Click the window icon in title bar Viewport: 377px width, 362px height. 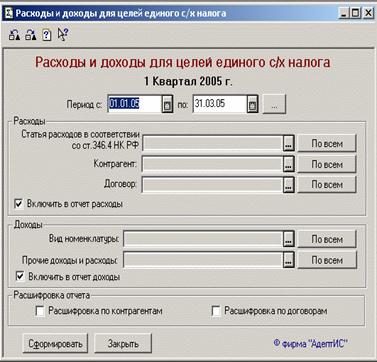pos(9,14)
